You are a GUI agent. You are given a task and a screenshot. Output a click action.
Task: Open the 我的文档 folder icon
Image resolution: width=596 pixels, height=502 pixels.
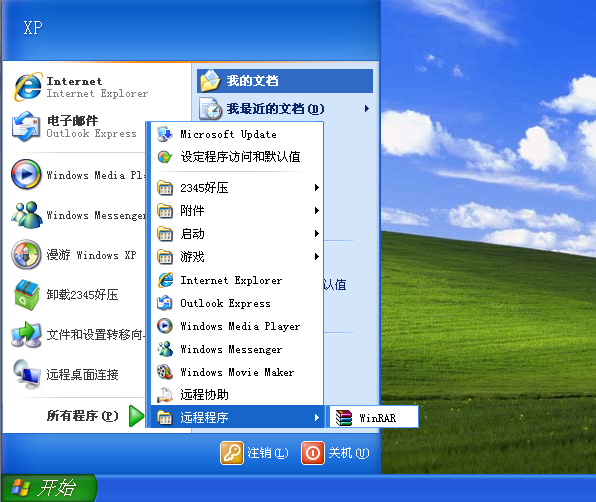tap(210, 81)
